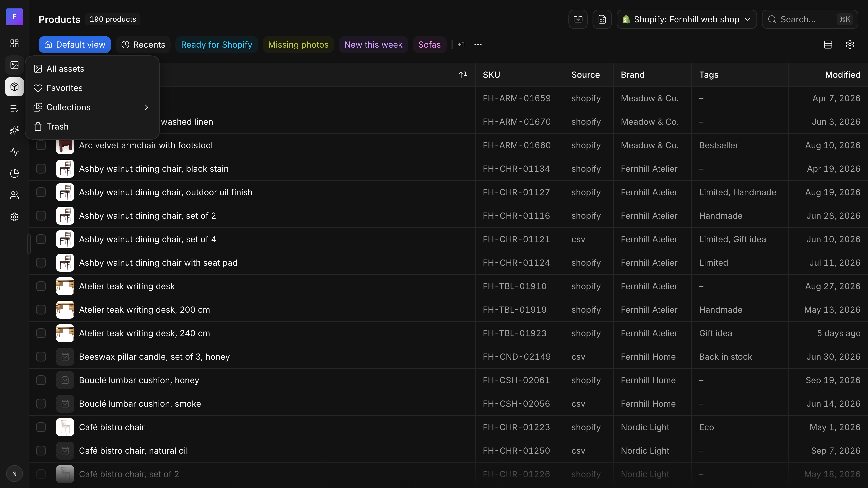868x488 pixels.
Task: Open the AI sparkles icon in sidebar
Action: pos(14,130)
